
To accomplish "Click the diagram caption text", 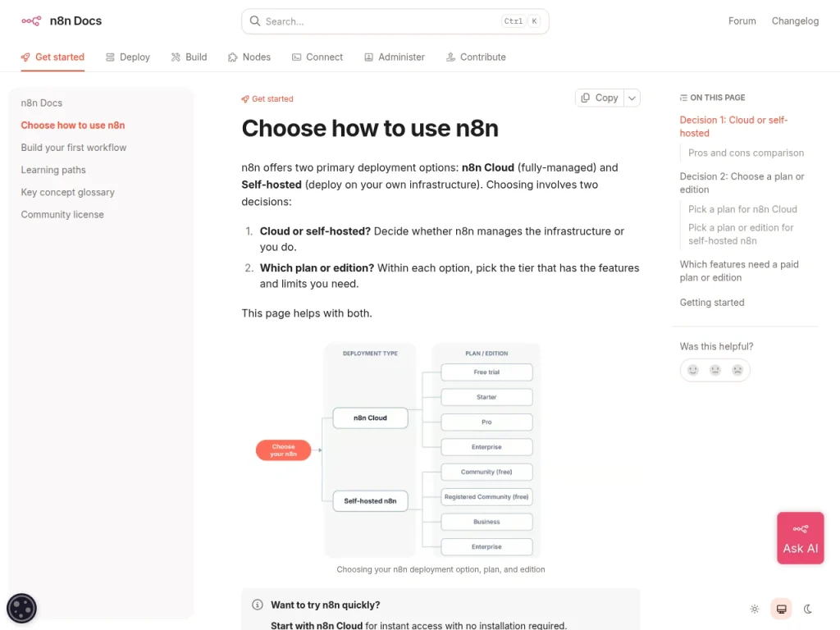I will tap(441, 569).
